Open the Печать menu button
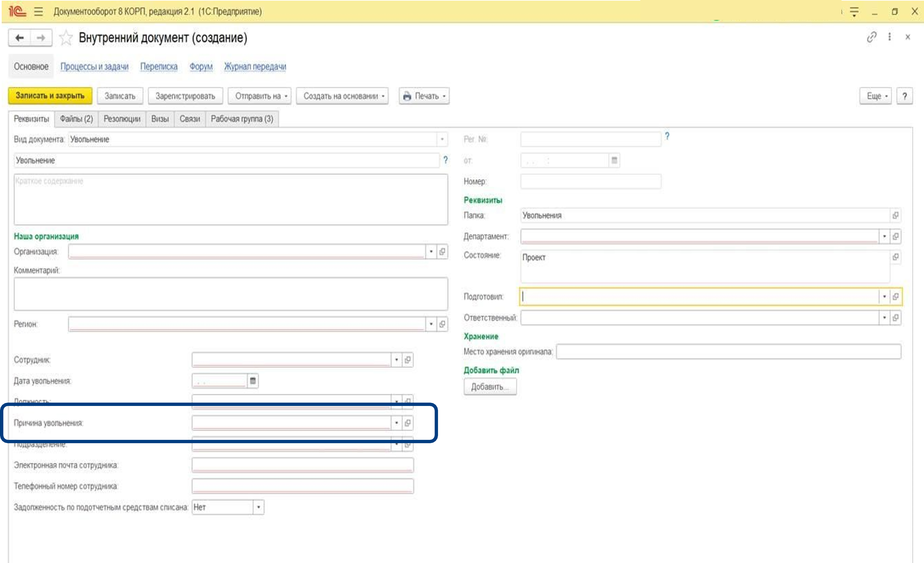This screenshot has width=924, height=563. click(x=424, y=96)
